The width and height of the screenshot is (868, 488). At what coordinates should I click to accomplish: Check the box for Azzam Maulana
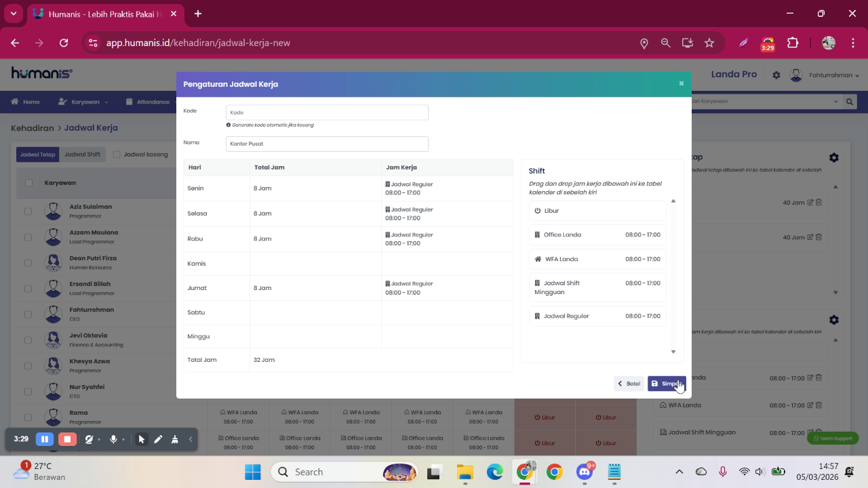pos(28,237)
